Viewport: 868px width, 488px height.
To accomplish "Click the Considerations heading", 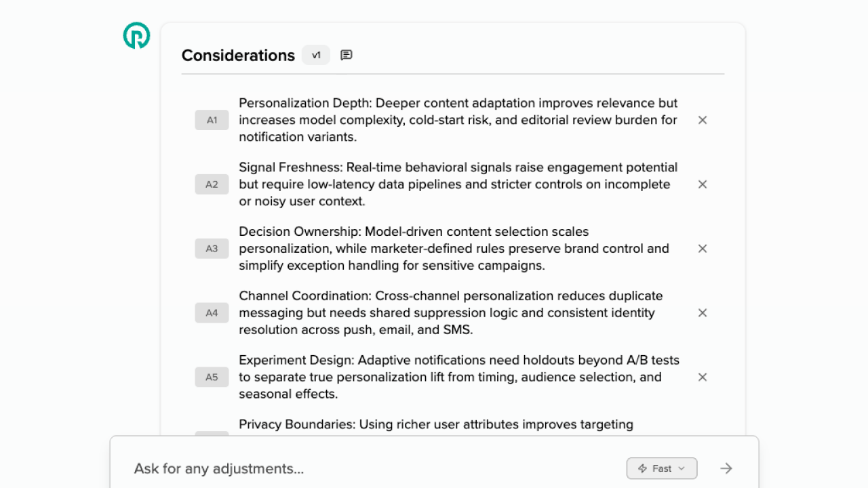I will coord(238,56).
